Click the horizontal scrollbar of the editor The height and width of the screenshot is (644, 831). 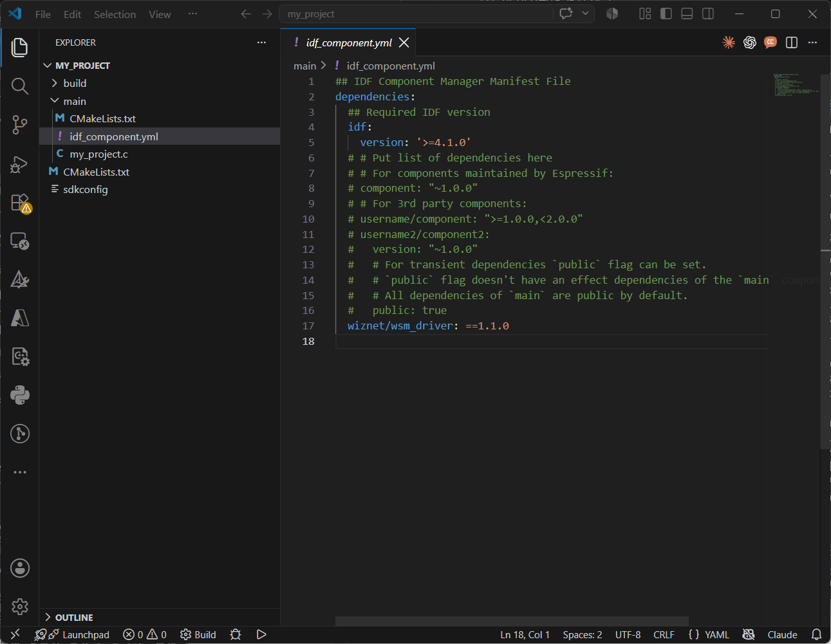512,621
